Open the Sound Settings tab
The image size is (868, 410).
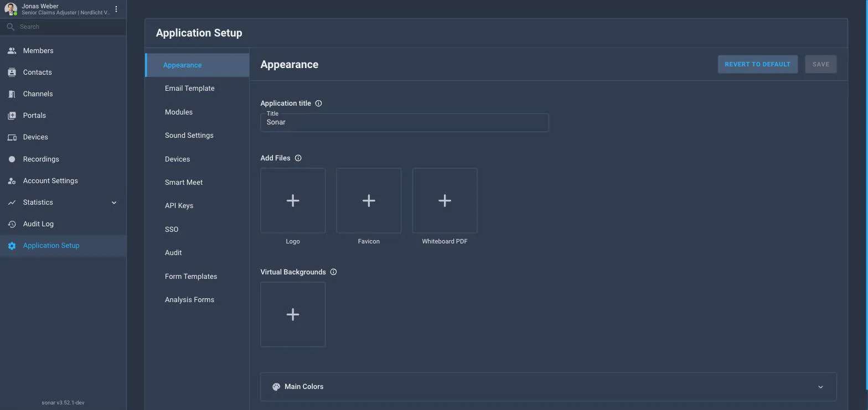tap(197, 136)
